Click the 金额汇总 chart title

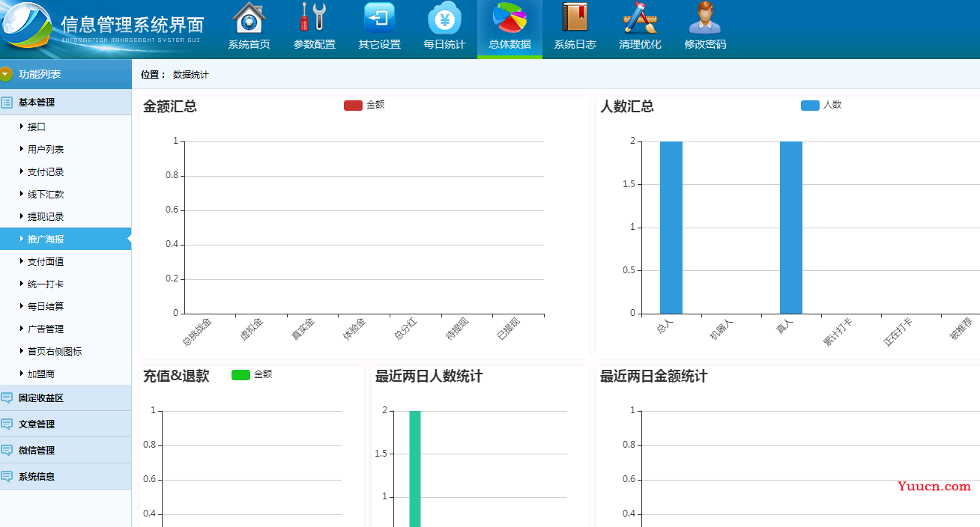click(x=170, y=106)
